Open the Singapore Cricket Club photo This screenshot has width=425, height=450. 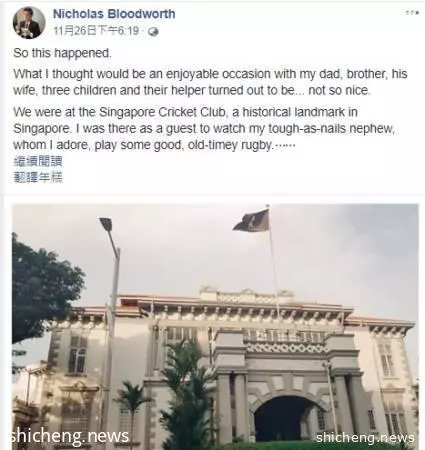click(215, 327)
